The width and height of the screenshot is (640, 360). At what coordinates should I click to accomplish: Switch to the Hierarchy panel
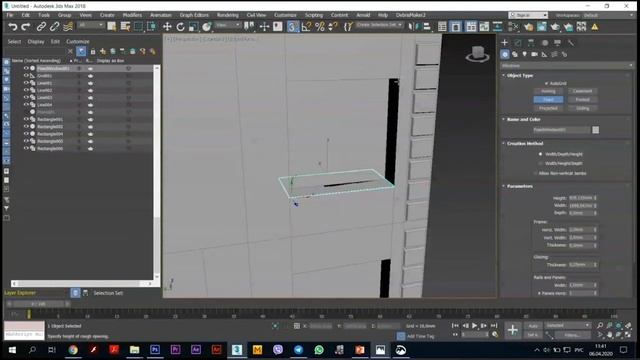pyautogui.click(x=531, y=42)
